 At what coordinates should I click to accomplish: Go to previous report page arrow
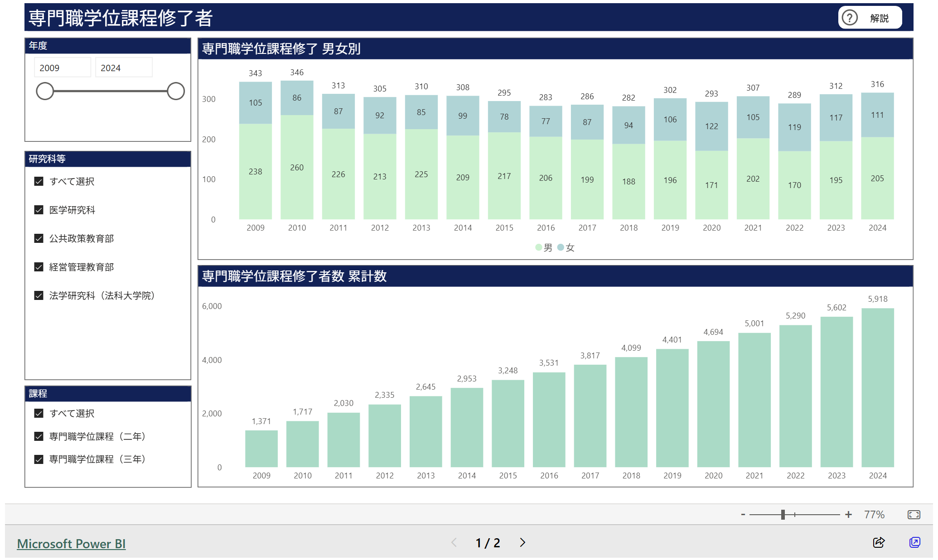(454, 542)
